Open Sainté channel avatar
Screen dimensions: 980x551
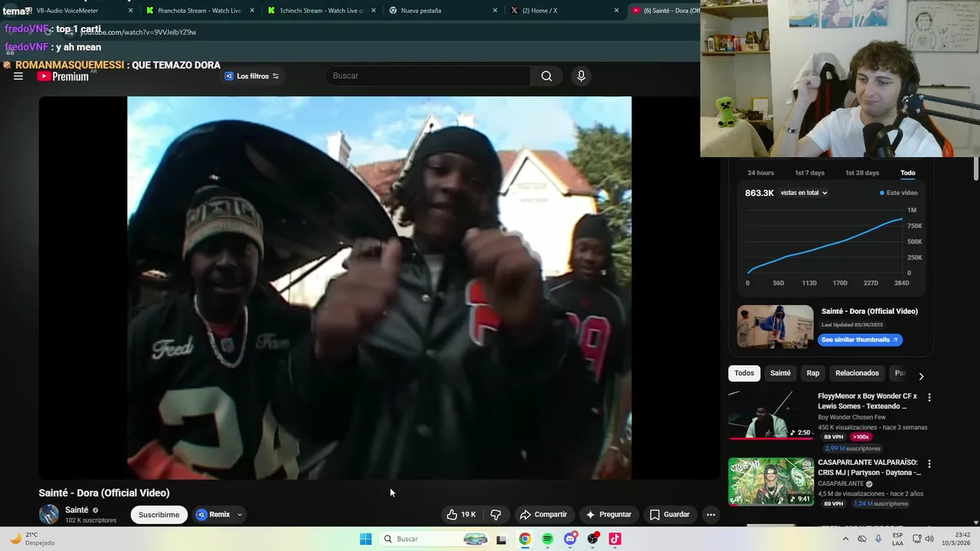49,514
